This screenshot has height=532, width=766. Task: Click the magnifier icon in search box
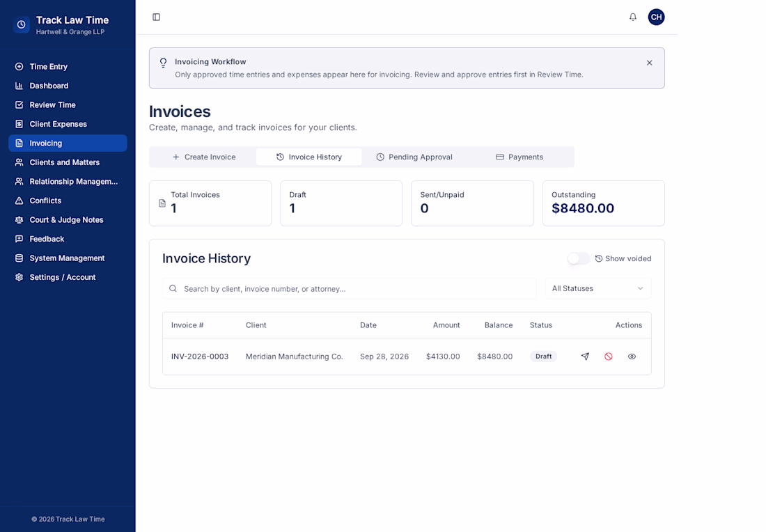tap(173, 289)
